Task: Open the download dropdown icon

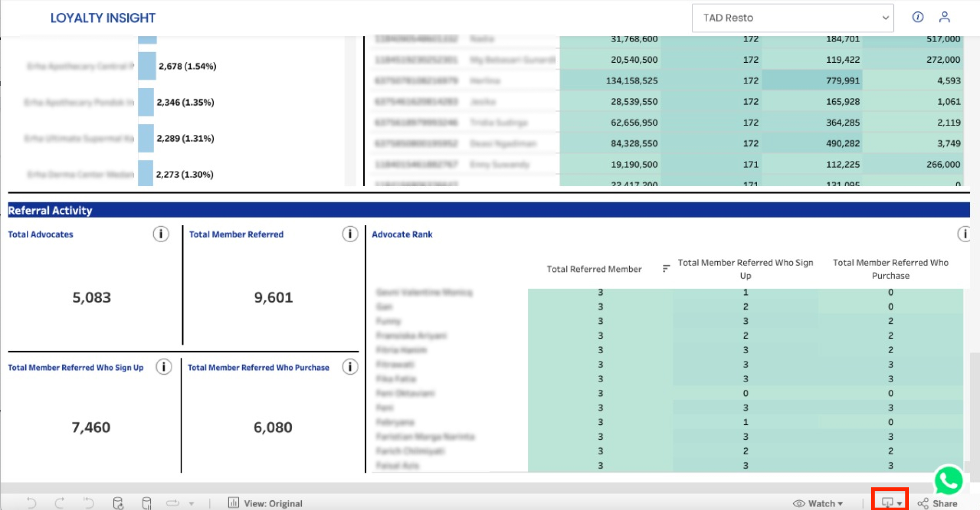Action: tap(891, 503)
